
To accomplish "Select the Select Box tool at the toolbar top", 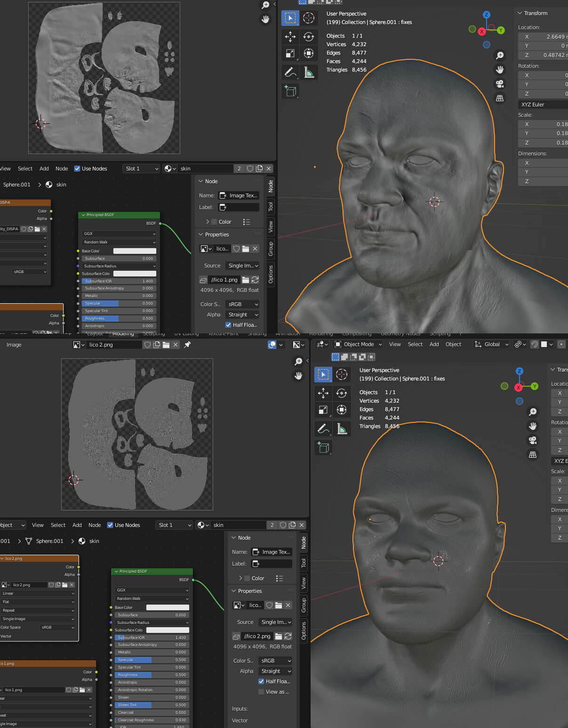I will [x=290, y=18].
